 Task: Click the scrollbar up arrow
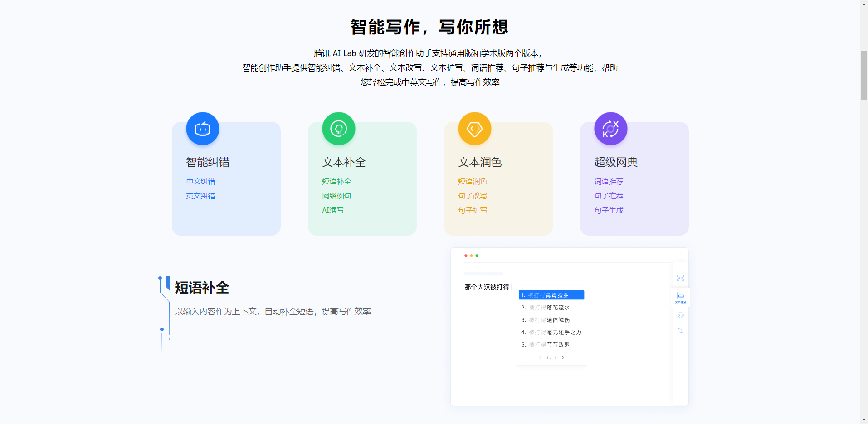(864, 4)
